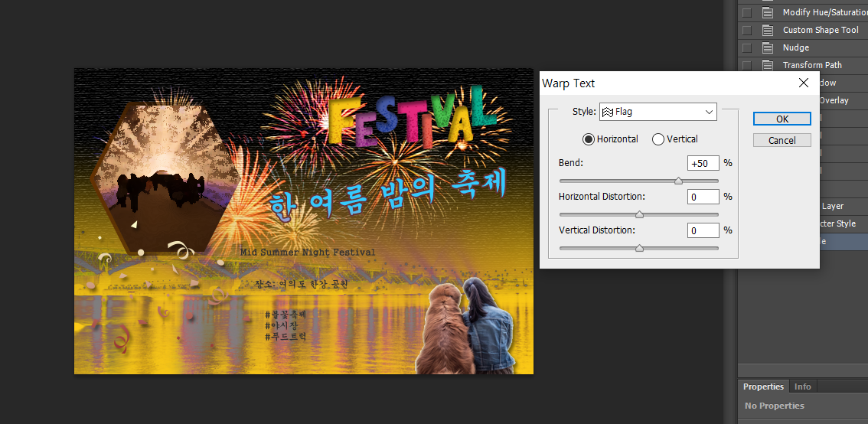Toggle the checkbox beside Modify Hue/Saturation
This screenshot has height=424, width=868.
(x=747, y=13)
